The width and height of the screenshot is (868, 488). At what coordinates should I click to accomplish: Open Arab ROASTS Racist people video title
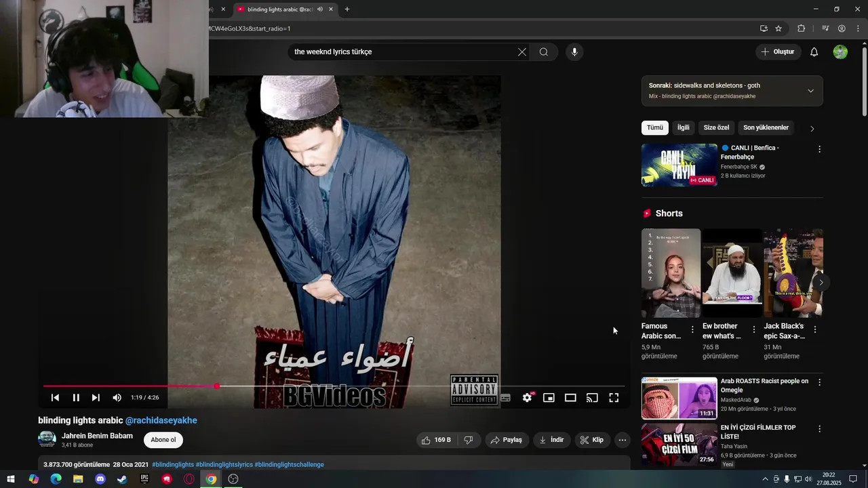pyautogui.click(x=764, y=386)
